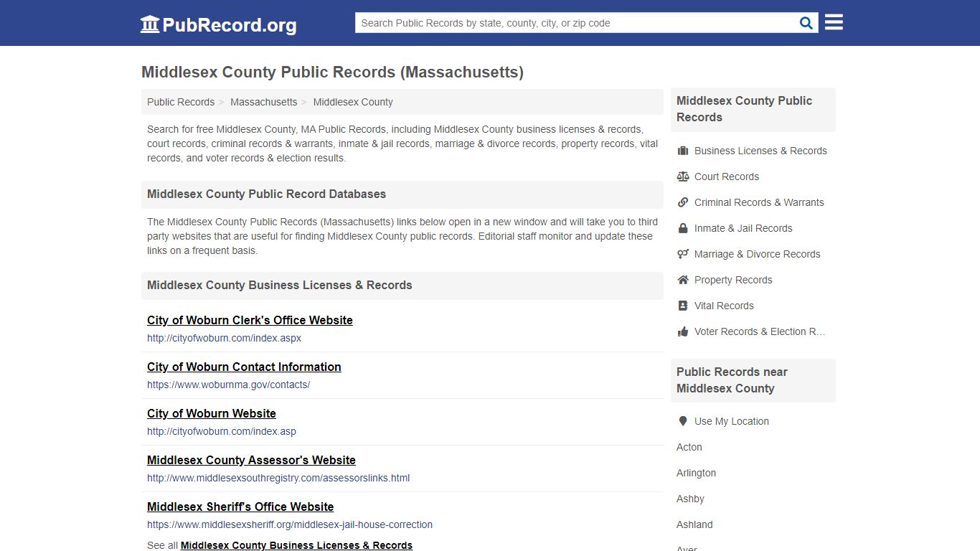980x551 pixels.
Task: Open the Massachusetts breadcrumb link
Action: (263, 102)
